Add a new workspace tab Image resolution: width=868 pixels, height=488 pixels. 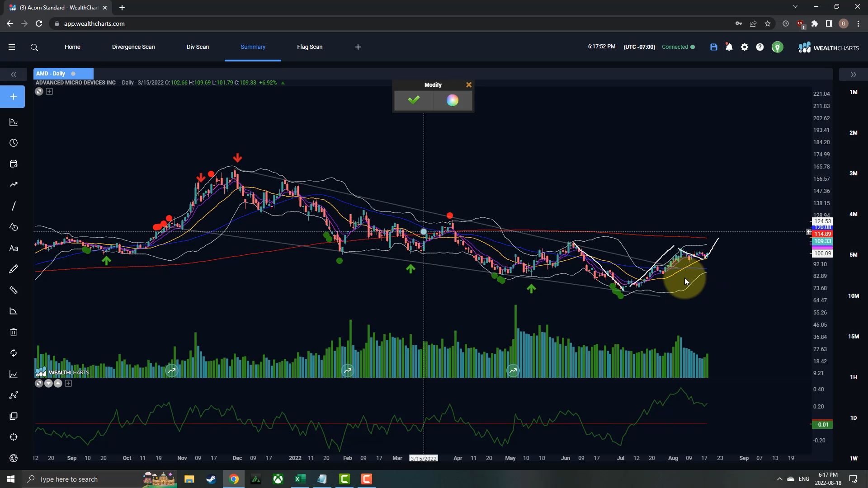click(358, 47)
